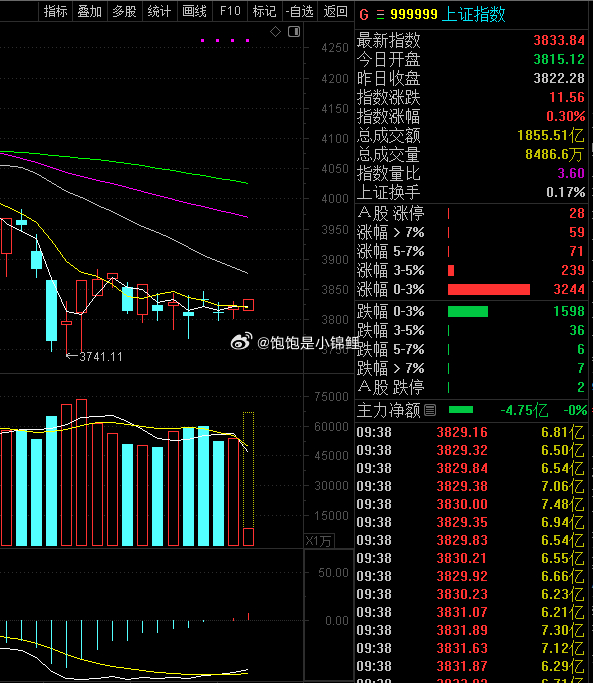Select the tick row priced 3829.16
This screenshot has width=593, height=683.
pyautogui.click(x=471, y=432)
